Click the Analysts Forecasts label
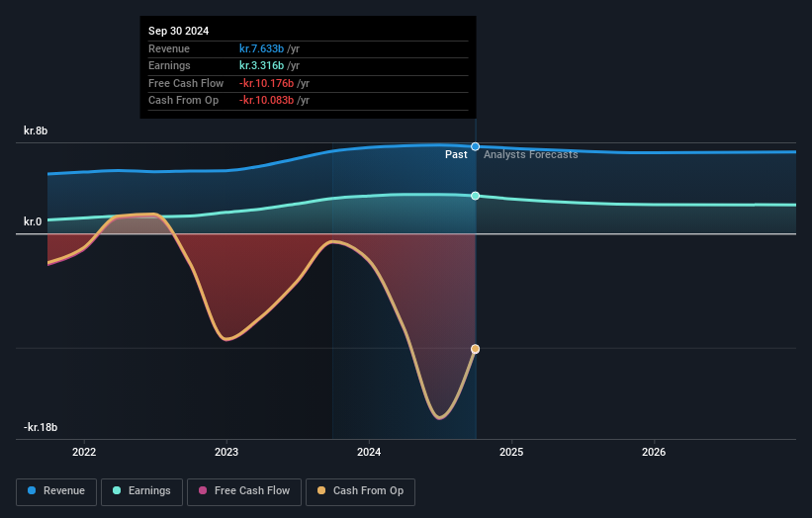Image resolution: width=812 pixels, height=518 pixels. (531, 155)
